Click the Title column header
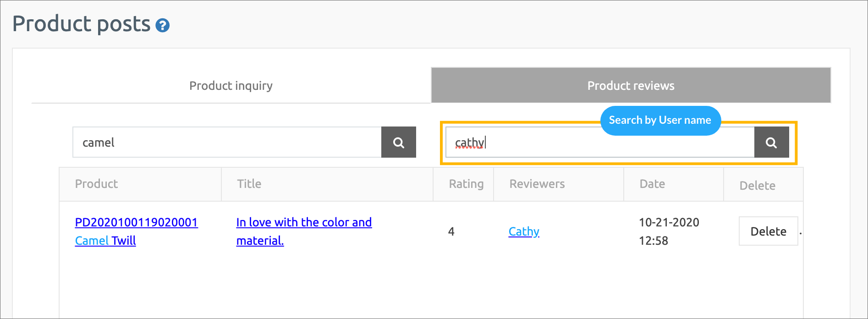The width and height of the screenshot is (868, 319). (x=249, y=184)
